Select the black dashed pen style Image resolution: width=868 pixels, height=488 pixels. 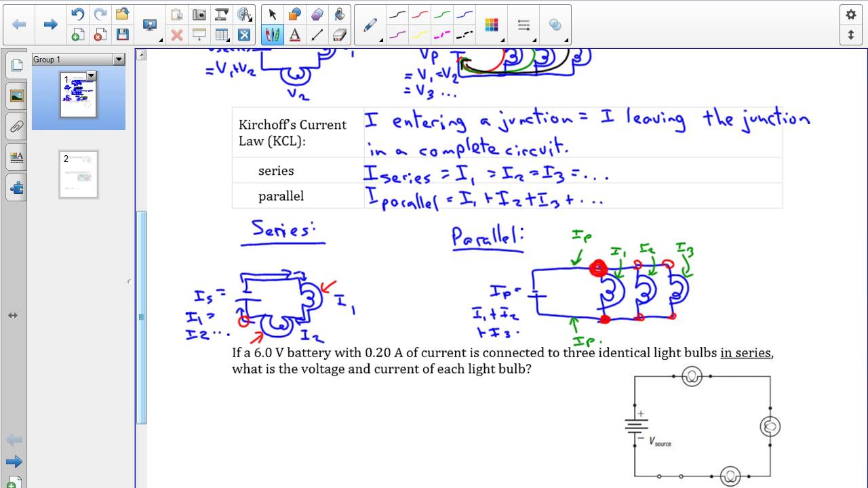[x=465, y=35]
